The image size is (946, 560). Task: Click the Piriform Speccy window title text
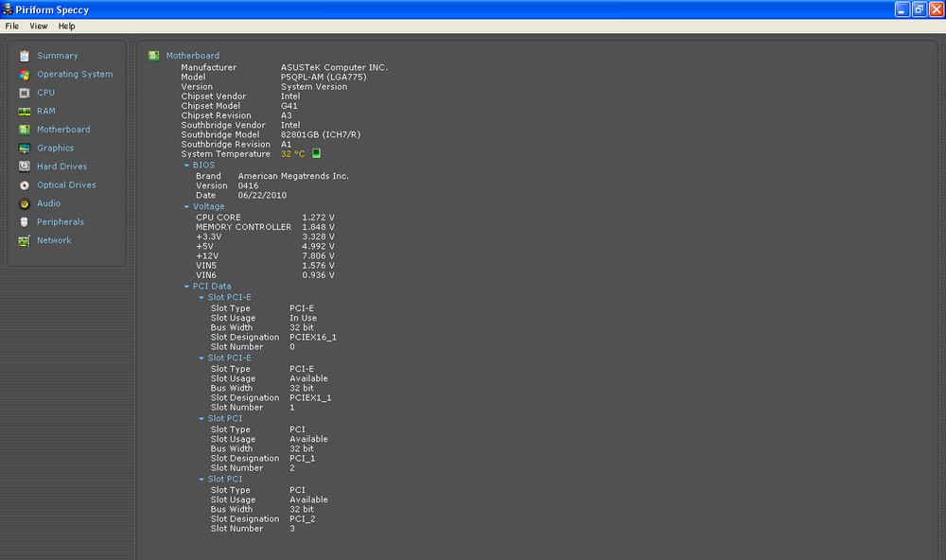[52, 9]
